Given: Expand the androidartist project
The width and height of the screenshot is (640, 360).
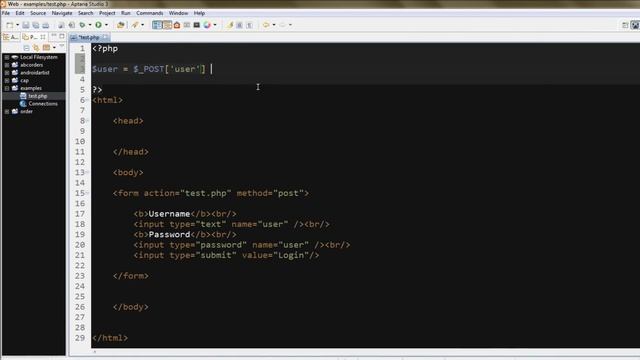Looking at the screenshot, I should (x=7, y=73).
